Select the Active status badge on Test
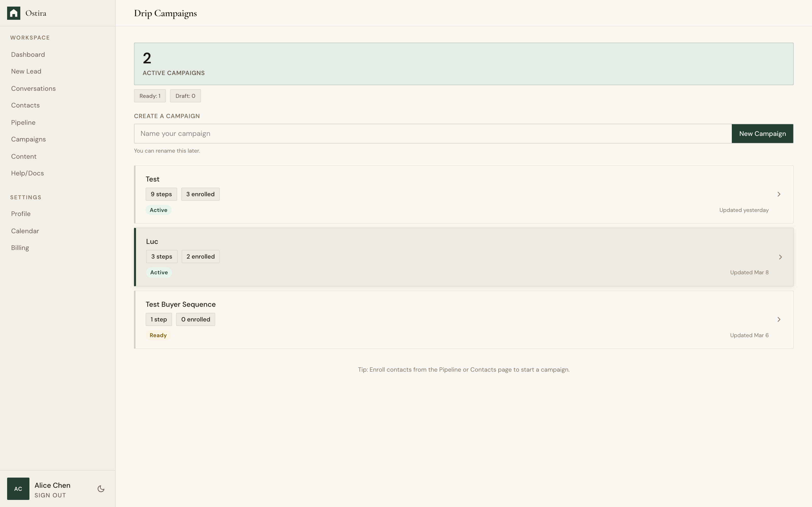 pos(158,210)
